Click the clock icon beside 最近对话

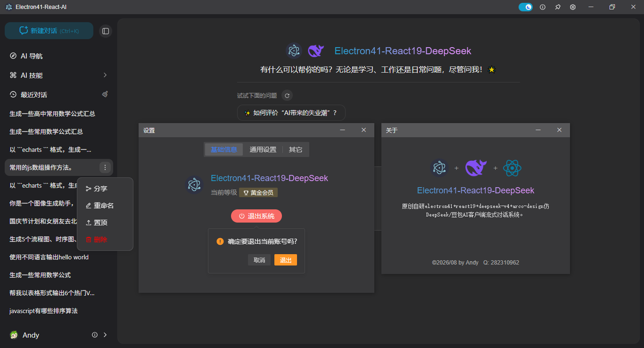point(13,94)
